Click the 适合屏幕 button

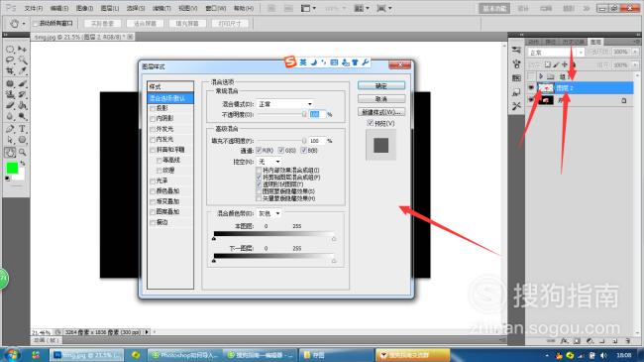[x=145, y=24]
